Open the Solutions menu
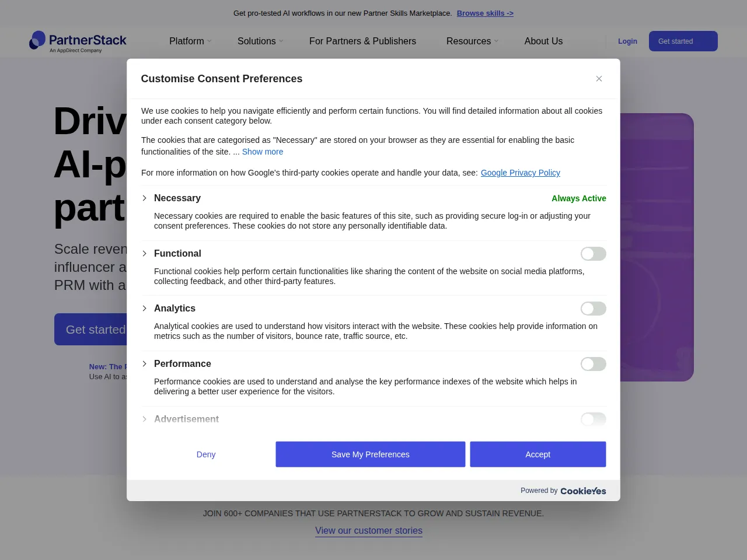 click(x=260, y=41)
